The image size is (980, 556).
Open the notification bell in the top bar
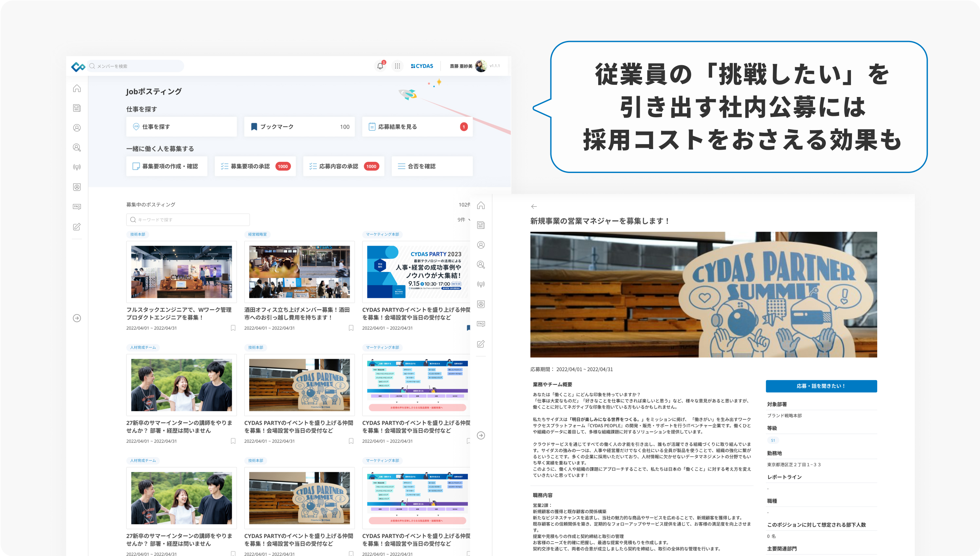pyautogui.click(x=380, y=66)
